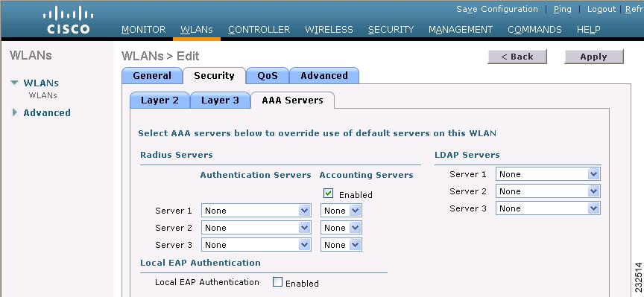Viewport: 644px width, 297px height.
Task: Open Accounting Server 1 dropdown
Action: point(341,211)
